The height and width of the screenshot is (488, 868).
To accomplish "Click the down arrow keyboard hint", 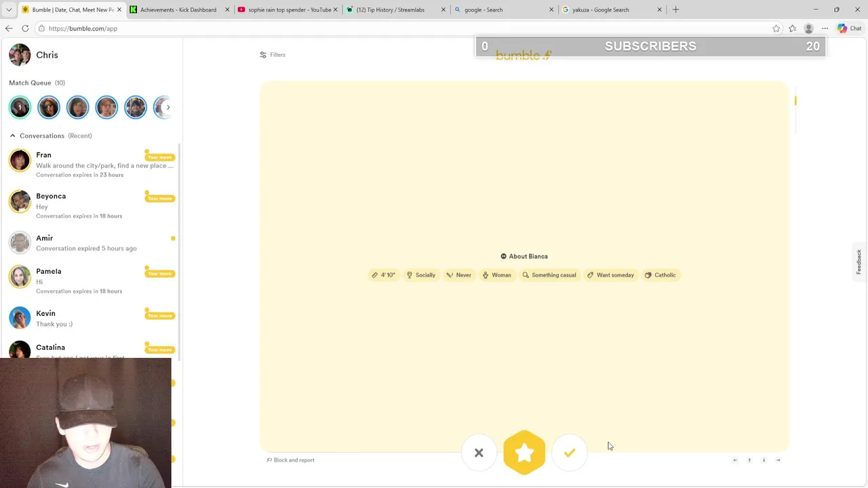I will click(764, 460).
